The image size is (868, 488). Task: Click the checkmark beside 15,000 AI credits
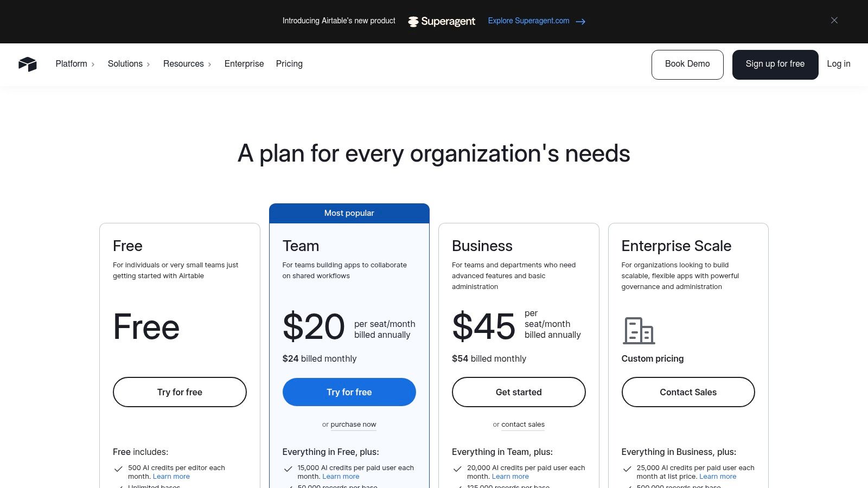[x=288, y=468]
